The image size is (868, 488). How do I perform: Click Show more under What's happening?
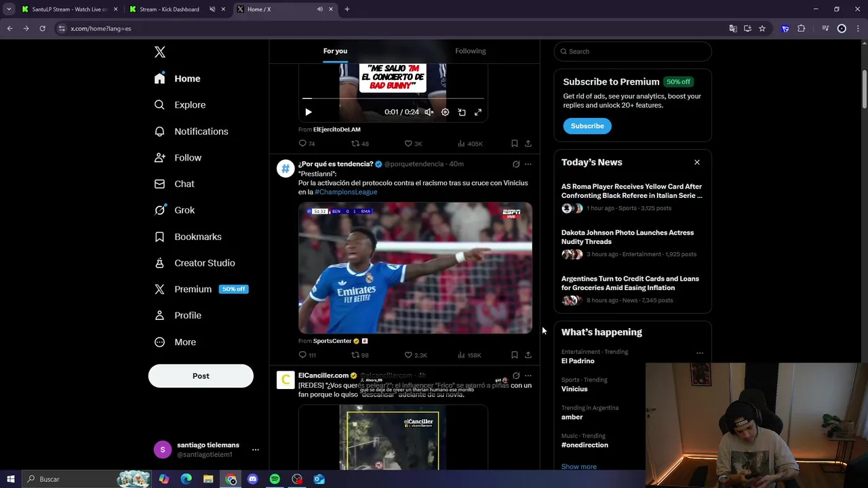click(579, 467)
